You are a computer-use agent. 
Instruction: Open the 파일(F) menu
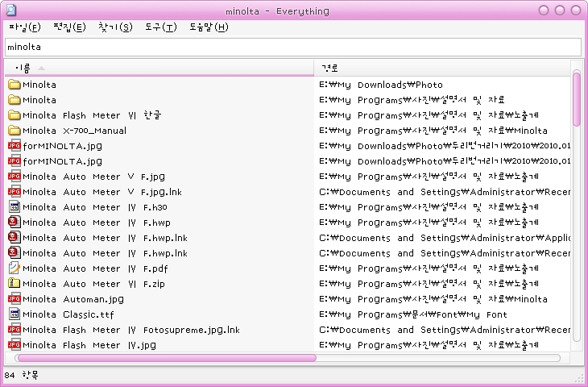pyautogui.click(x=24, y=27)
